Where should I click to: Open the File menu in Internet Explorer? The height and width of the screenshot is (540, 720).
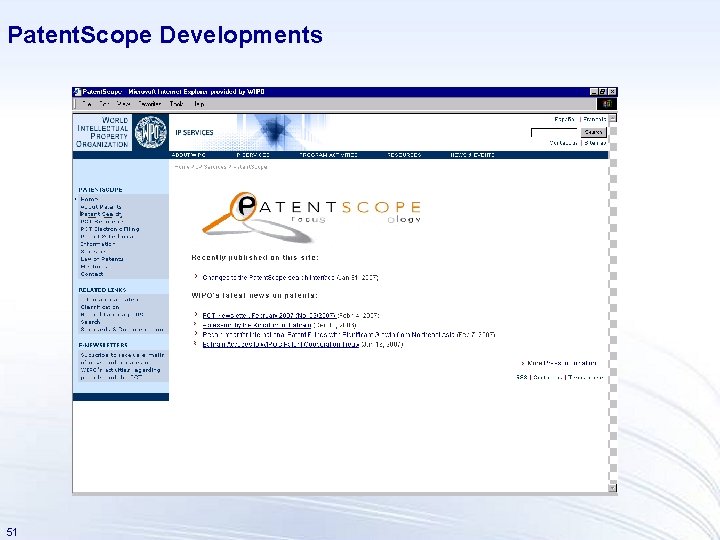[86, 104]
